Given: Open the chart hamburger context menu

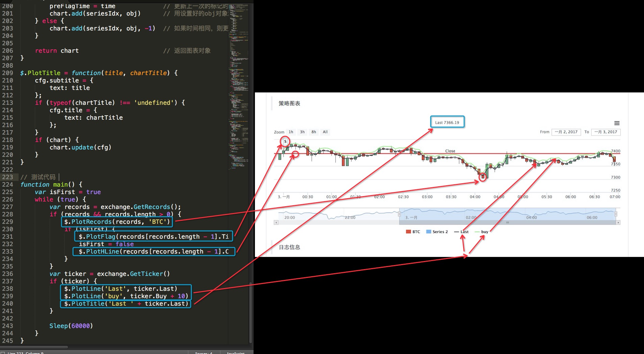Looking at the screenshot, I should point(617,123).
